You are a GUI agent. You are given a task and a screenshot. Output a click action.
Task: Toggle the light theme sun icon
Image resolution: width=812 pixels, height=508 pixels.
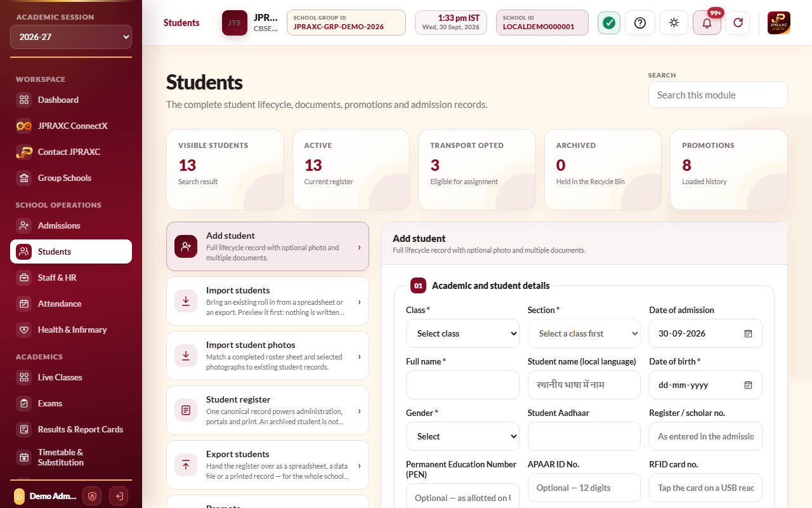point(674,23)
